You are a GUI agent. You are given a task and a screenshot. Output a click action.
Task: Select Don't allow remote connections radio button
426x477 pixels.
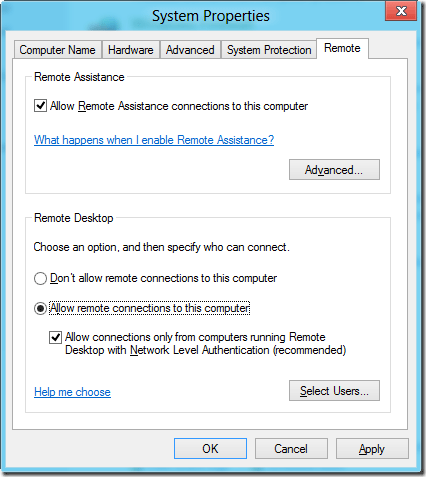(x=40, y=278)
